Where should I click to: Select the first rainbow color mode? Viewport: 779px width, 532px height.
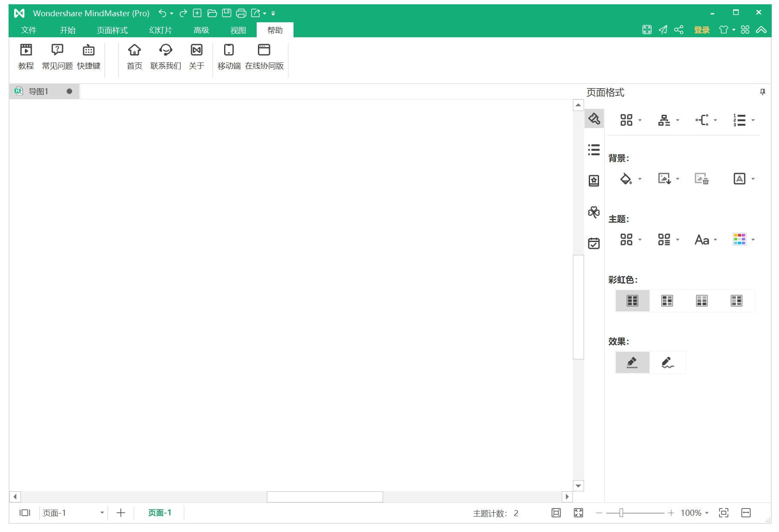click(x=632, y=301)
